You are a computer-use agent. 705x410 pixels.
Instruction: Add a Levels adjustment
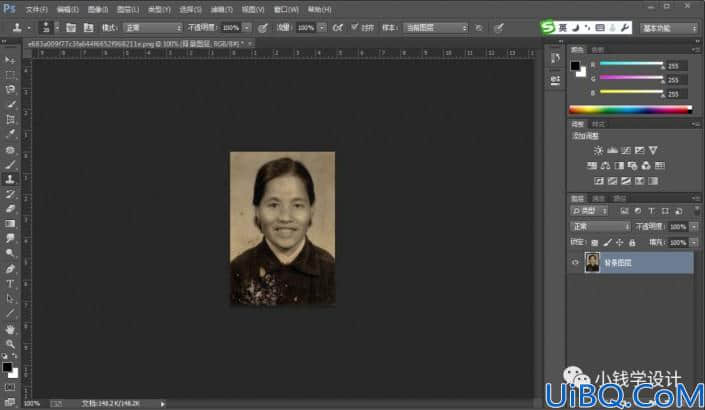612,150
